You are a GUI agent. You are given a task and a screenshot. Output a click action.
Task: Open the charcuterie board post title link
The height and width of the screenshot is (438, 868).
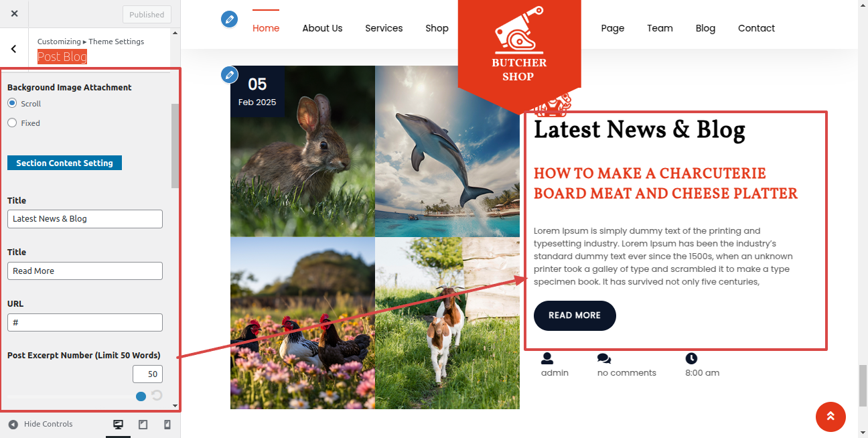point(666,184)
